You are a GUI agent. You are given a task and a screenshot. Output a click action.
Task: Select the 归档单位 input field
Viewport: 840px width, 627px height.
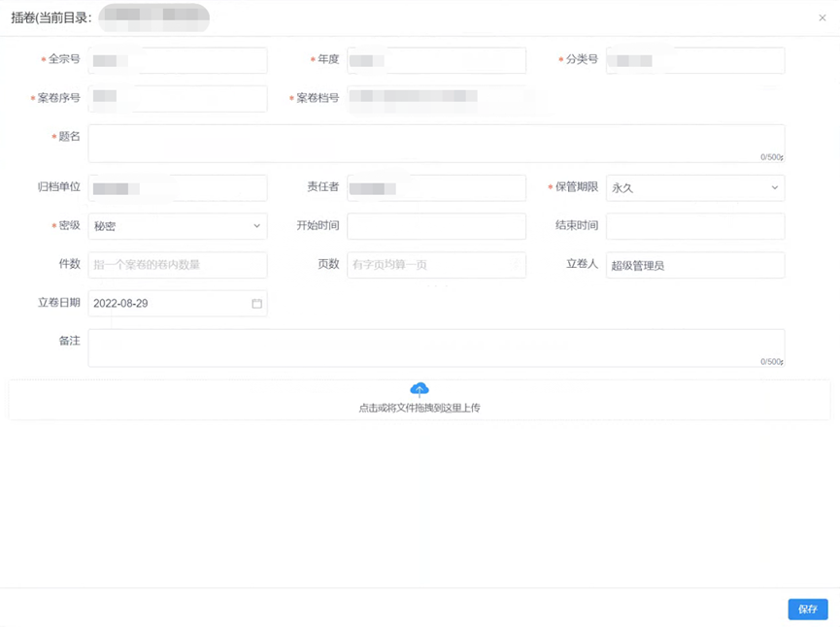177,187
